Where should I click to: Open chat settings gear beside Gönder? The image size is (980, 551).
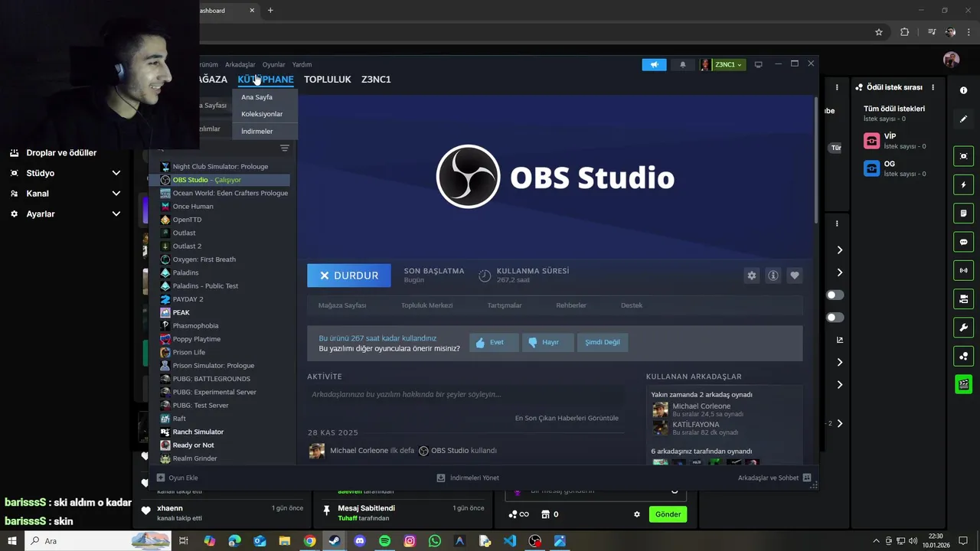(x=636, y=514)
